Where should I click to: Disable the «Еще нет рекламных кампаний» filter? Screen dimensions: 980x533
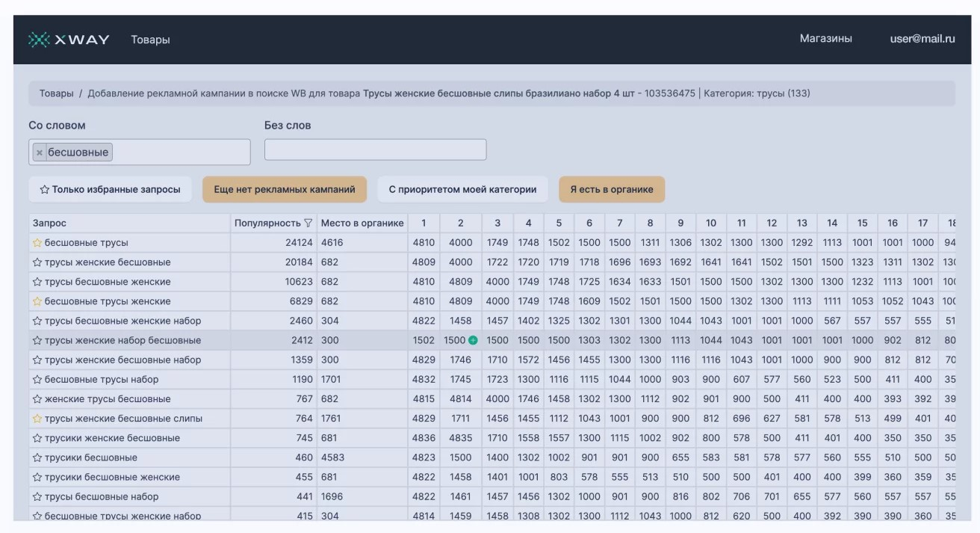click(x=284, y=190)
